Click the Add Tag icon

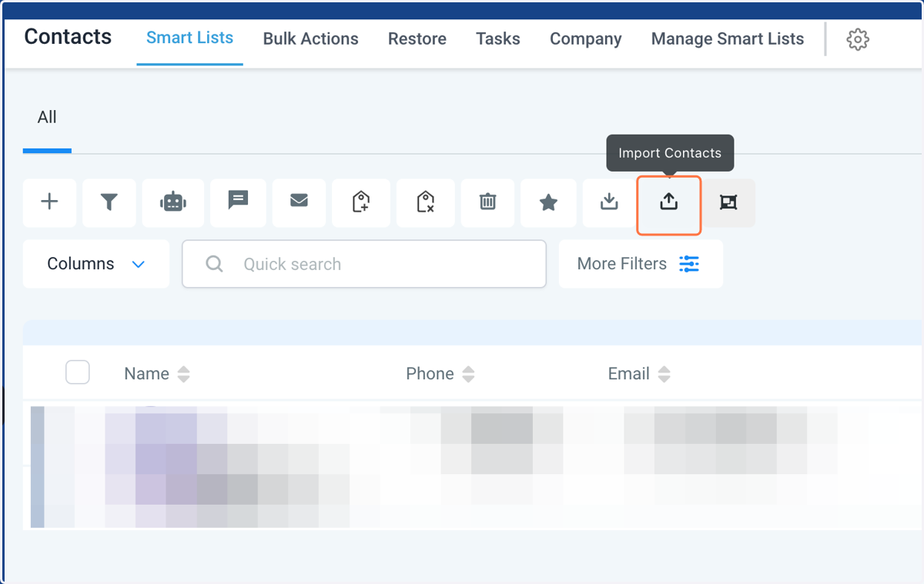click(x=361, y=202)
